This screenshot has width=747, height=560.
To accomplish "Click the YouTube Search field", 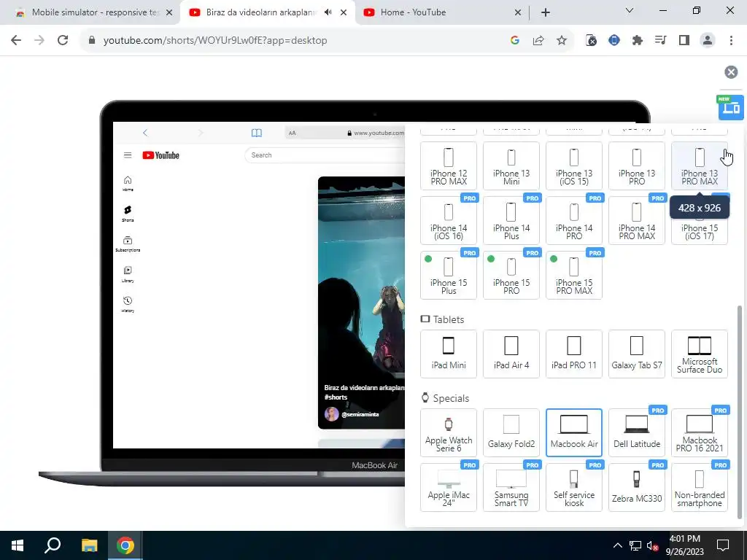I will [325, 155].
